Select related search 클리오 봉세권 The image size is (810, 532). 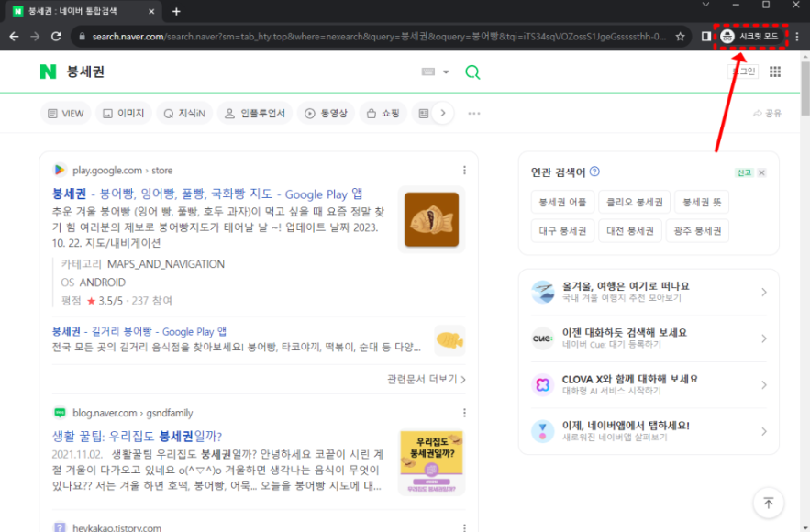pyautogui.click(x=635, y=202)
